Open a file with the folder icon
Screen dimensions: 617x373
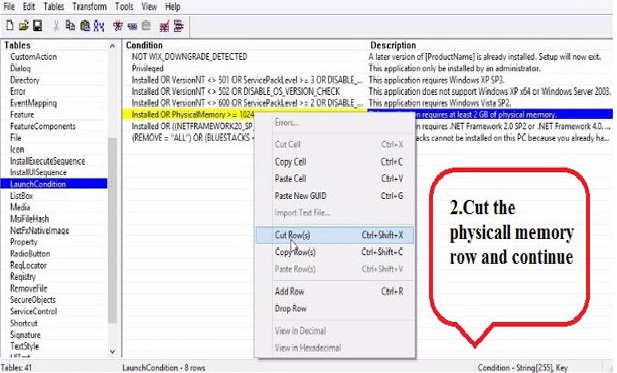pyautogui.click(x=24, y=26)
